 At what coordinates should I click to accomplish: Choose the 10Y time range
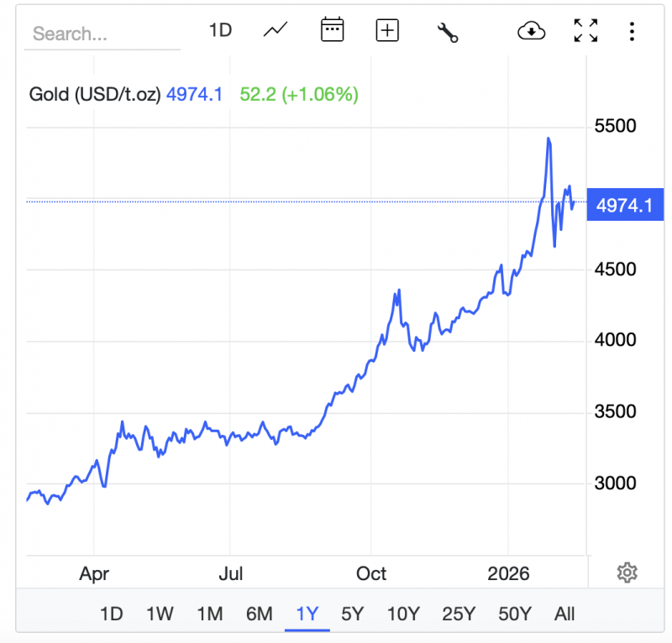click(403, 614)
